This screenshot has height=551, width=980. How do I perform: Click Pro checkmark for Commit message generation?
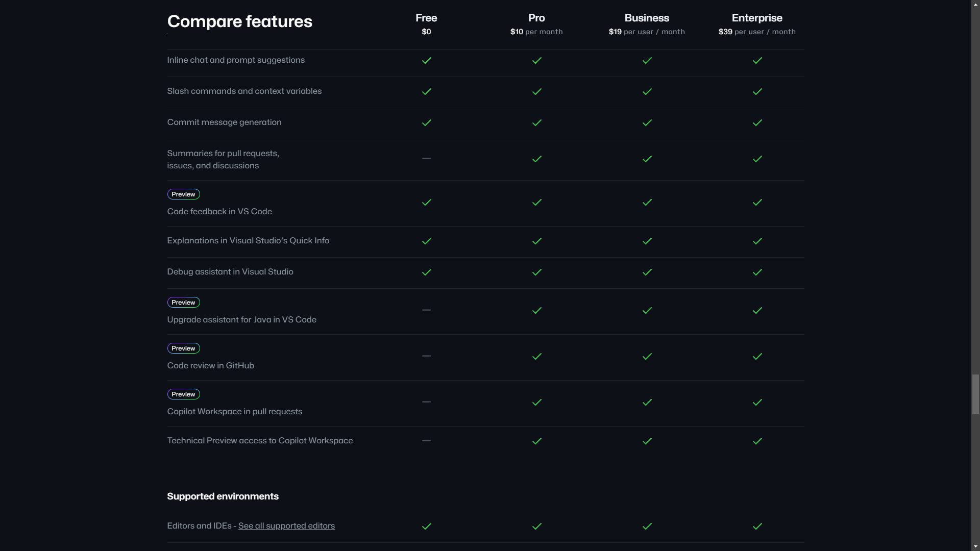(x=536, y=122)
